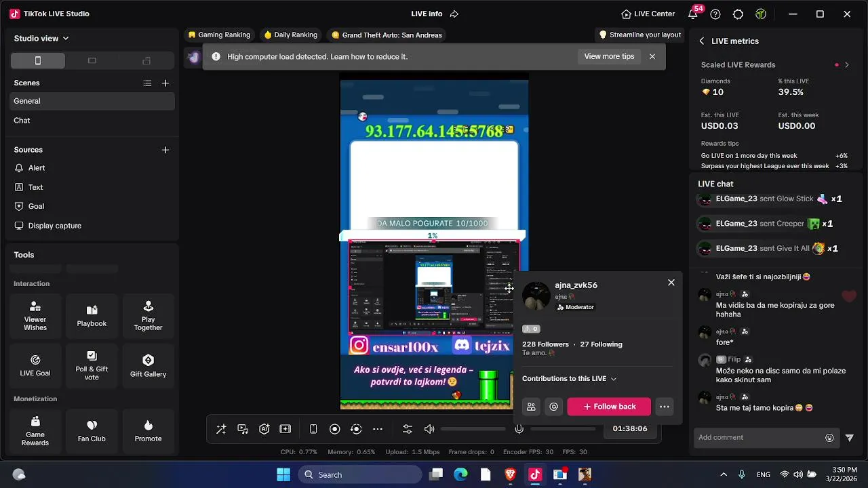The height and width of the screenshot is (488, 868).
Task: Open the Playbook tool
Action: click(92, 317)
